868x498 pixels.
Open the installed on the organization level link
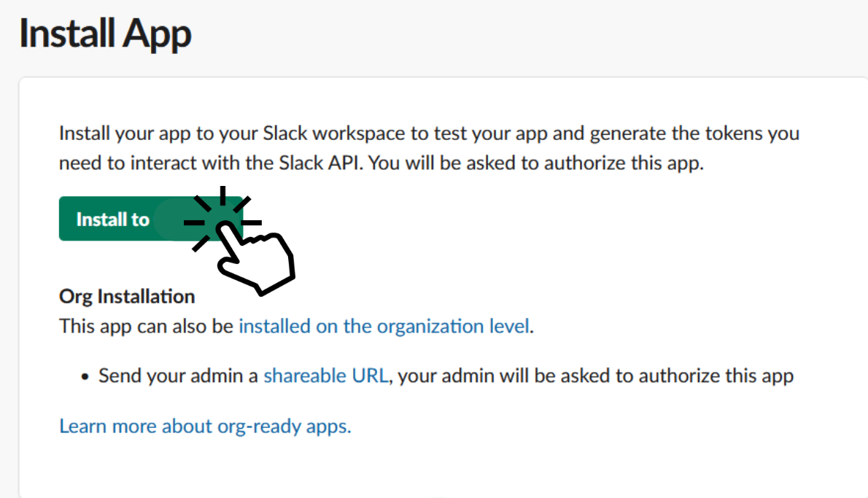click(384, 326)
